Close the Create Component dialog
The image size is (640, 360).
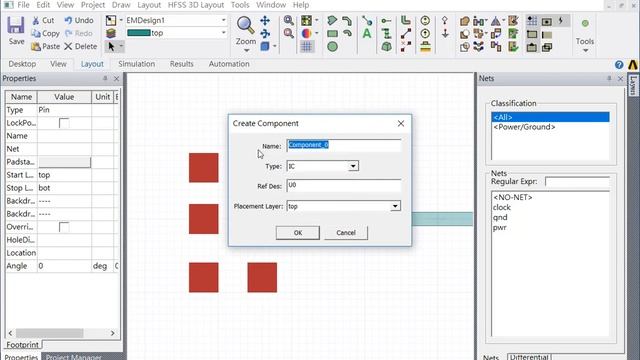[401, 123]
